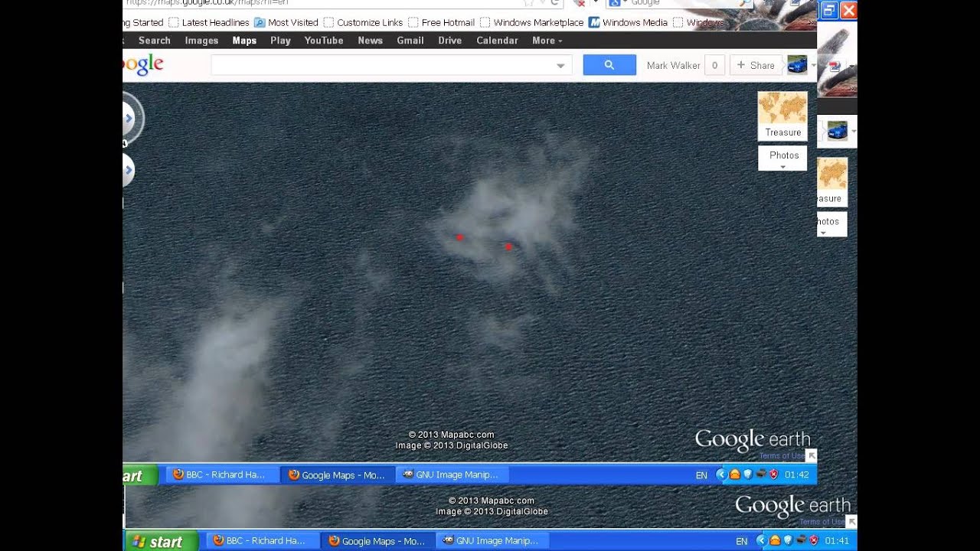
Task: Click the start button on the 01:41 taskbar
Action: click(x=162, y=541)
